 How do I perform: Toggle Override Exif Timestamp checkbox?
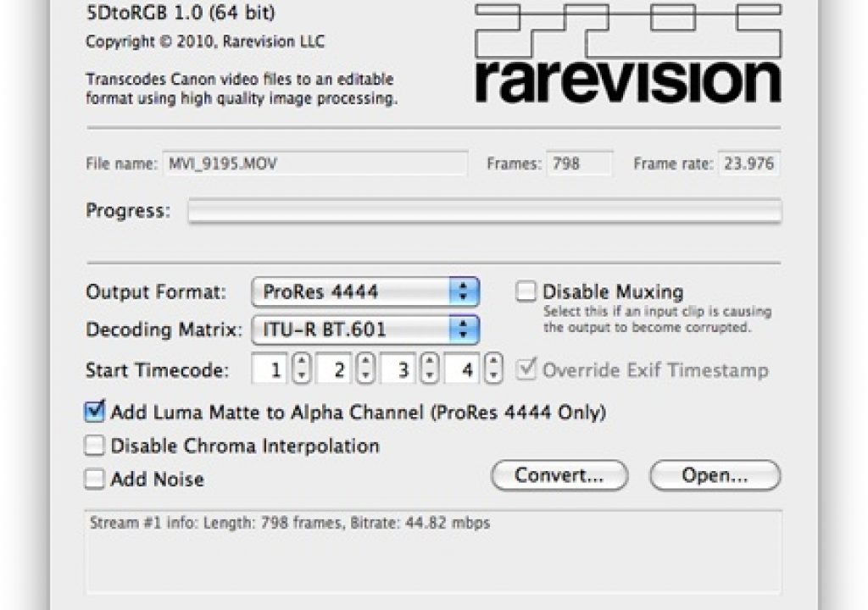point(526,369)
